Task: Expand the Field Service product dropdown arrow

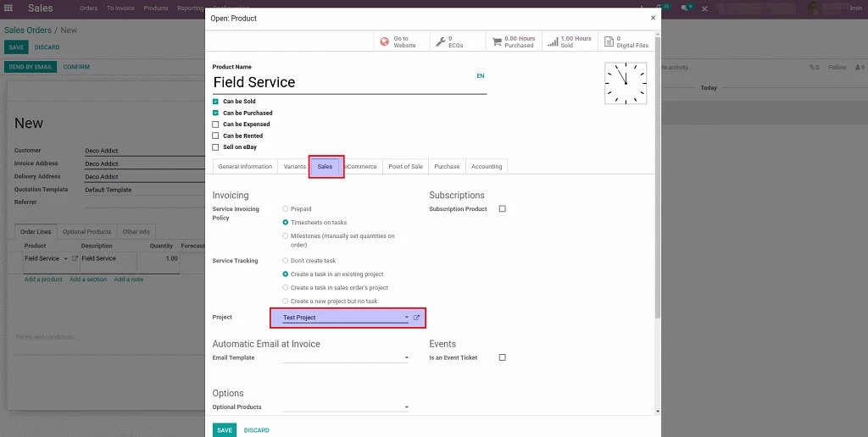Action: pos(66,259)
